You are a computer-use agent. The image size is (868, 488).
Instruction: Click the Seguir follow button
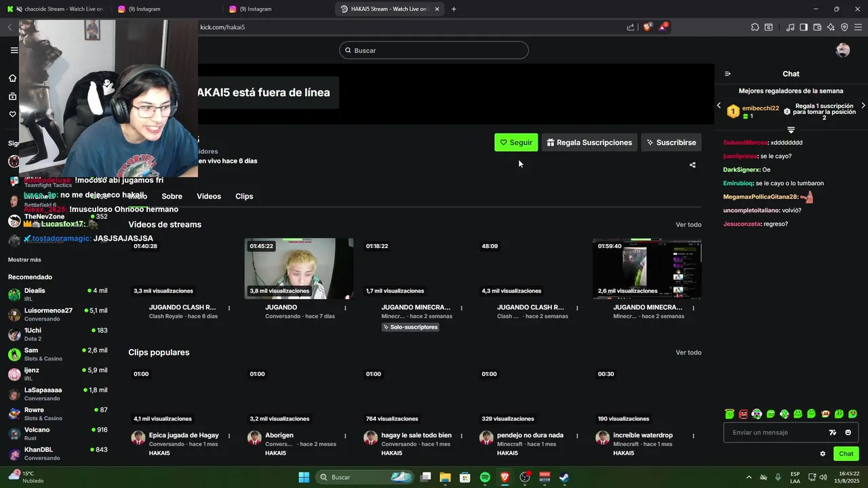(x=516, y=142)
